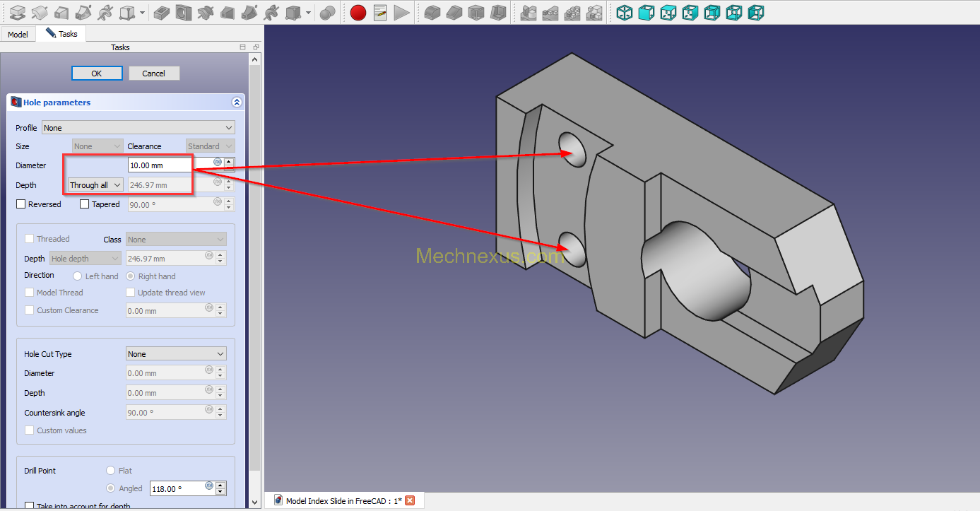Click the Additive primitive box icon

coord(127,12)
